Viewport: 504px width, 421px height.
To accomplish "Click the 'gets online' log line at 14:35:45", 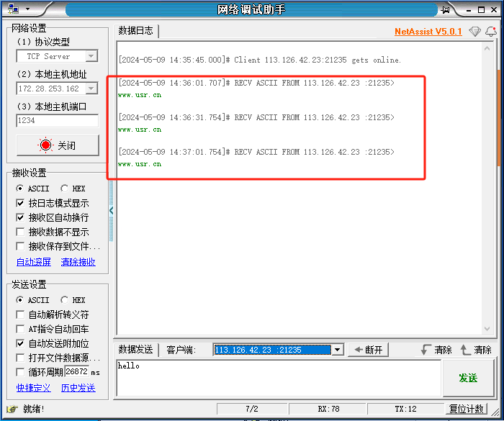I will click(260, 60).
